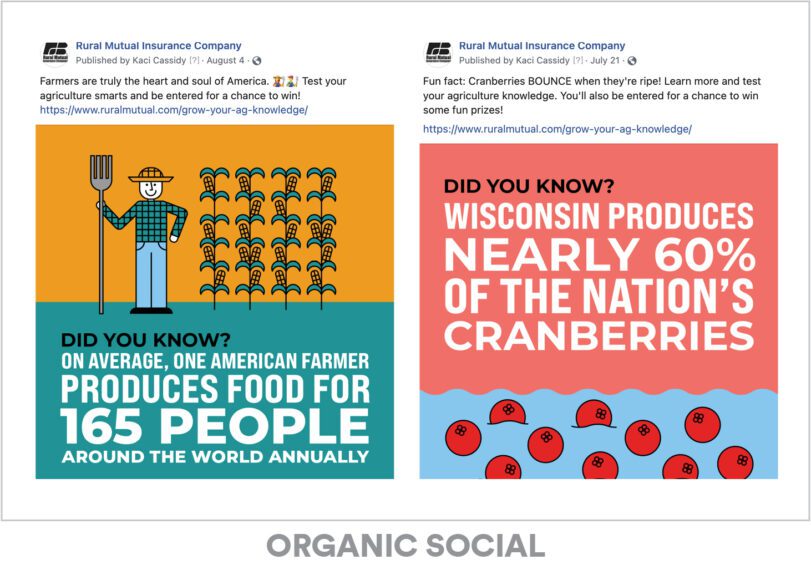Open the grow-your-ag-knowledge link in the cranberry post

click(x=557, y=129)
